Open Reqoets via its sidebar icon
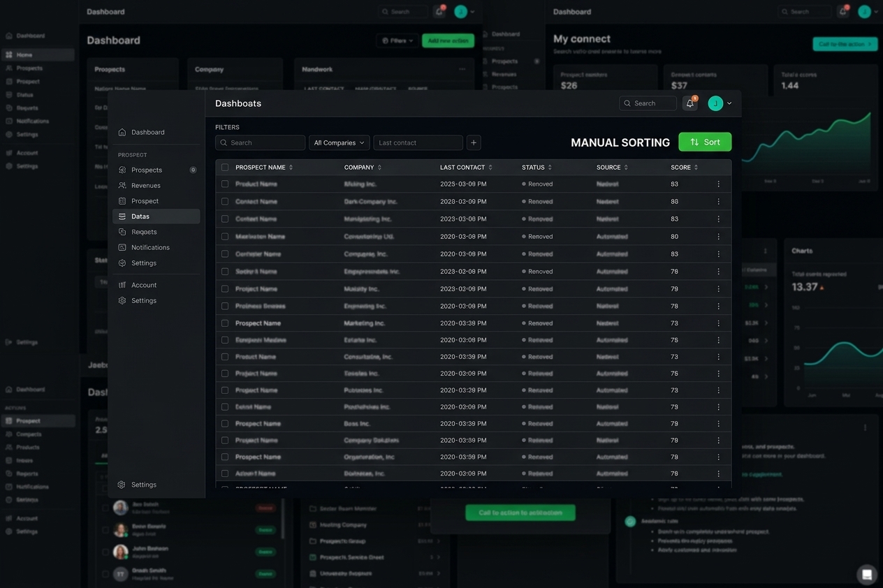Image resolution: width=883 pixels, height=588 pixels. pyautogui.click(x=122, y=232)
